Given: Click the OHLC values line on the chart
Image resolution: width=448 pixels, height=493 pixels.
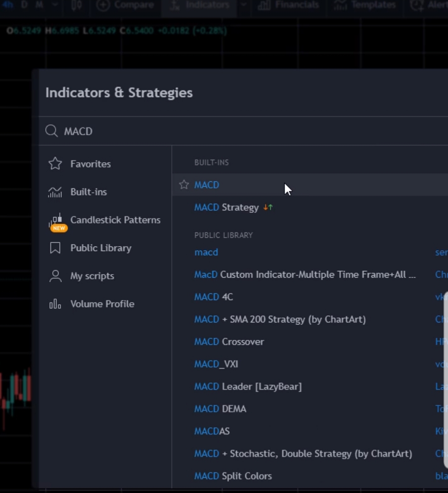Looking at the screenshot, I should tap(117, 31).
